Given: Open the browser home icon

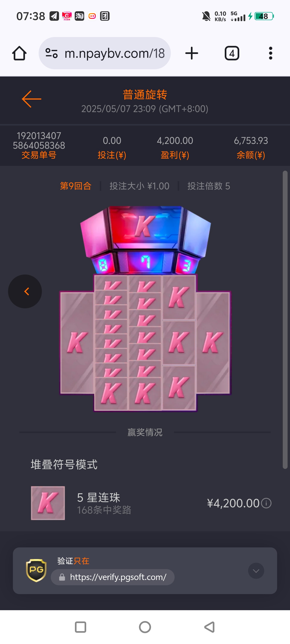Looking at the screenshot, I should pyautogui.click(x=19, y=53).
